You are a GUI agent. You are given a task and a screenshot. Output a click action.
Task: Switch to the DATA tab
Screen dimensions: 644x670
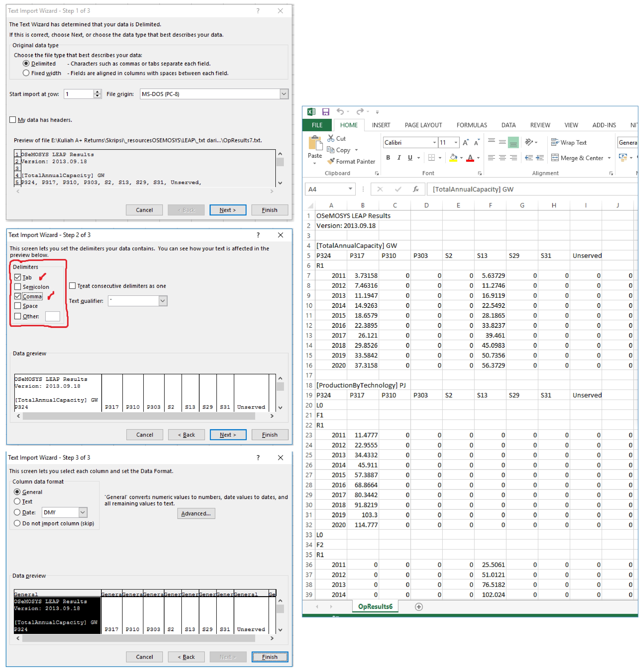(x=508, y=125)
